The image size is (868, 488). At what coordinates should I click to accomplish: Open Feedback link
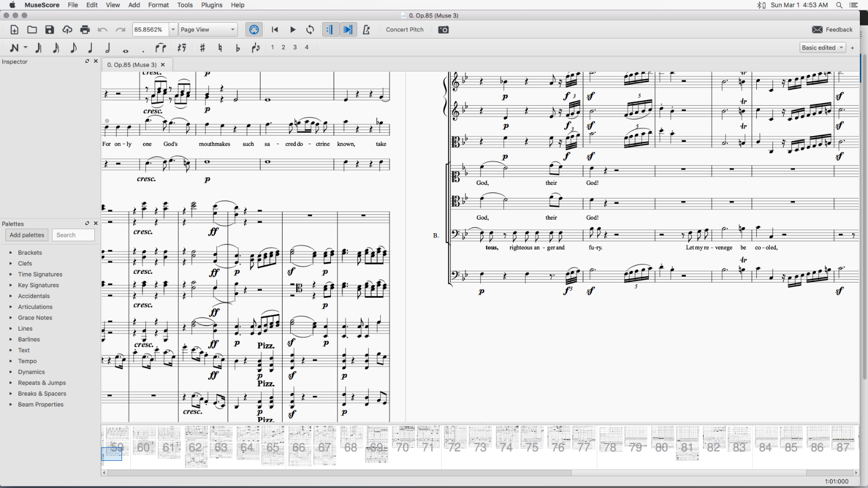pos(832,30)
